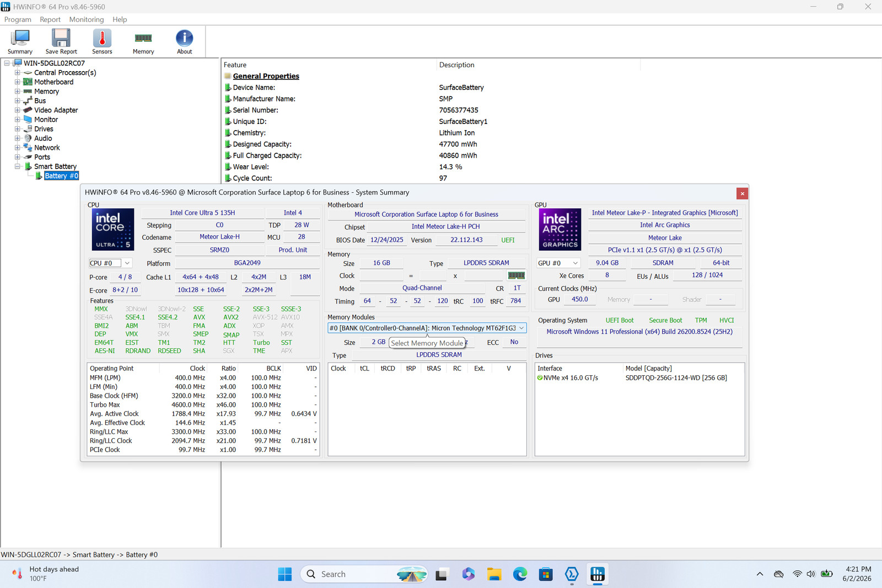Expand the Motherboard tree node
The width and height of the screenshot is (882, 588).
[17, 82]
